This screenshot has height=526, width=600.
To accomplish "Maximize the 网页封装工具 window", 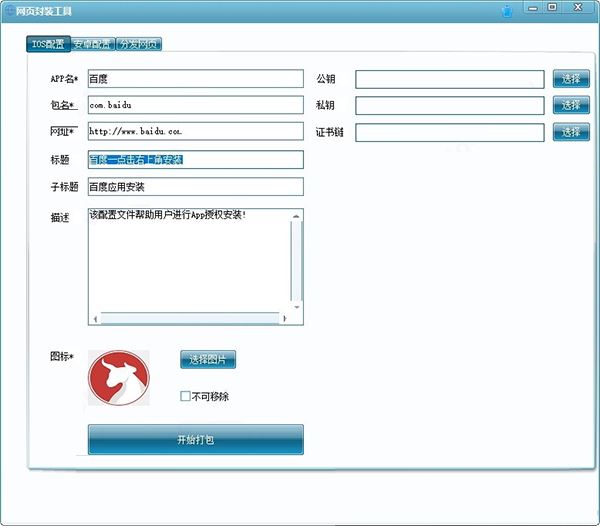I will tap(552, 7).
